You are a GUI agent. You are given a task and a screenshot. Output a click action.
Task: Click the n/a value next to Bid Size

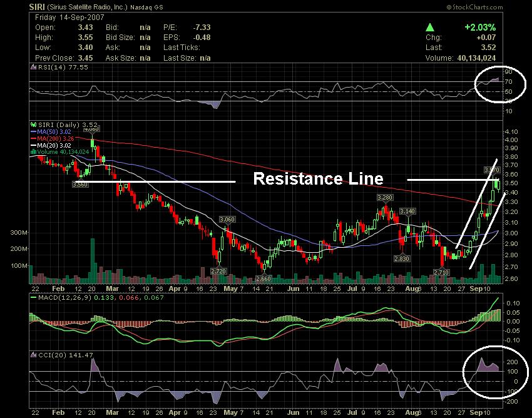(x=145, y=38)
